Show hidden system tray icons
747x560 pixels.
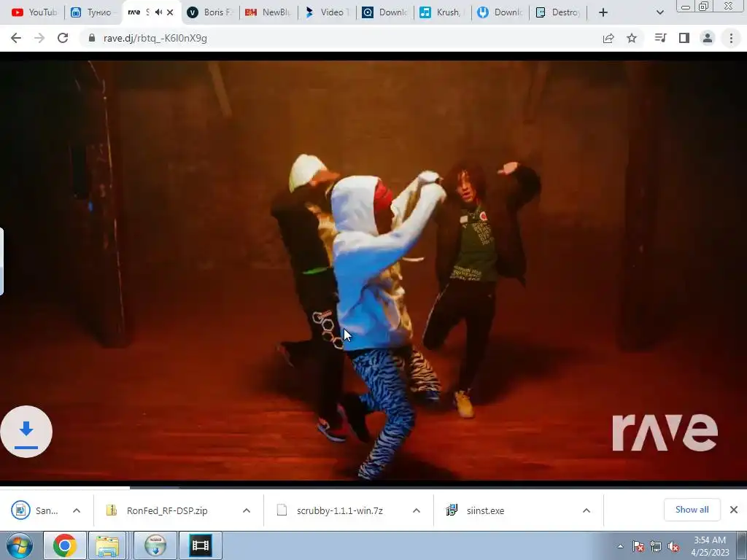pyautogui.click(x=620, y=546)
